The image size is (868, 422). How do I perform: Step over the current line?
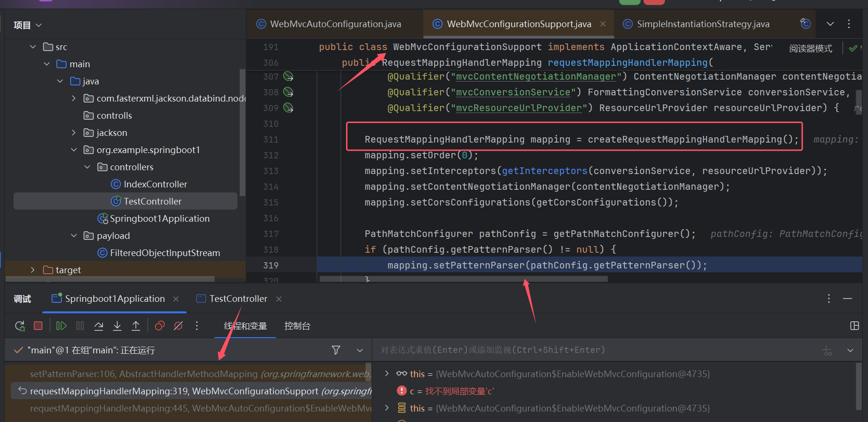[99, 326]
